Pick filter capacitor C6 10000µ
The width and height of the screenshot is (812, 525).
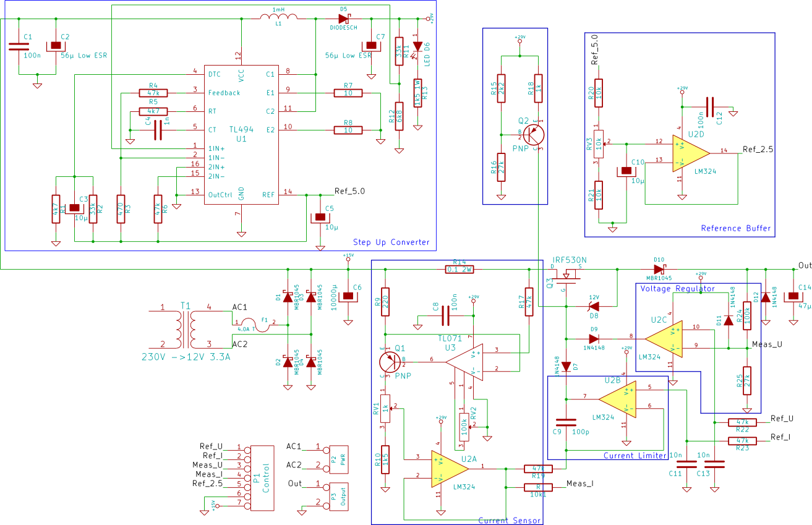point(348,296)
